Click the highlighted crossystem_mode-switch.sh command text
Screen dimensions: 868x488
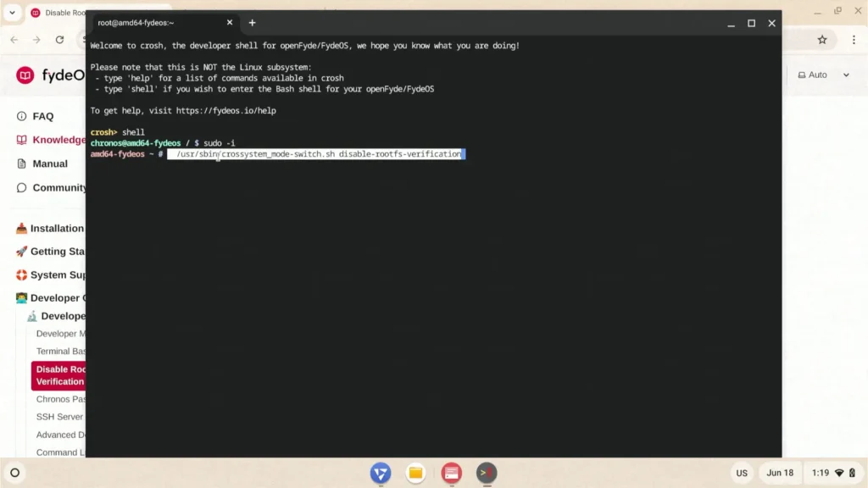(x=317, y=154)
